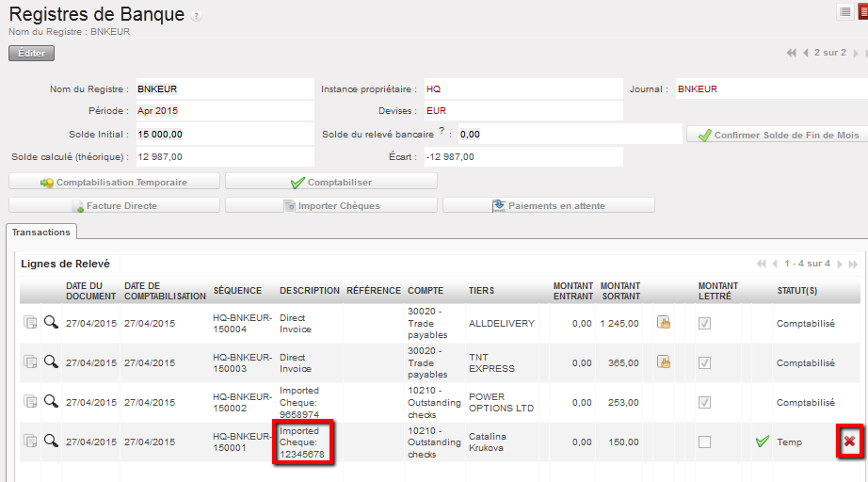Click the help icon beside Registres de Banque
This screenshot has width=868, height=482.
pos(195,17)
